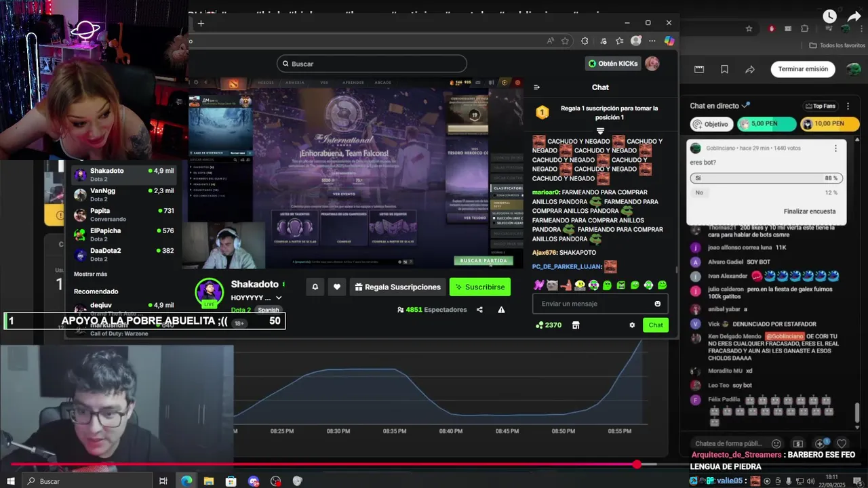Follow Shakadoto with the heart icon

pos(337,287)
